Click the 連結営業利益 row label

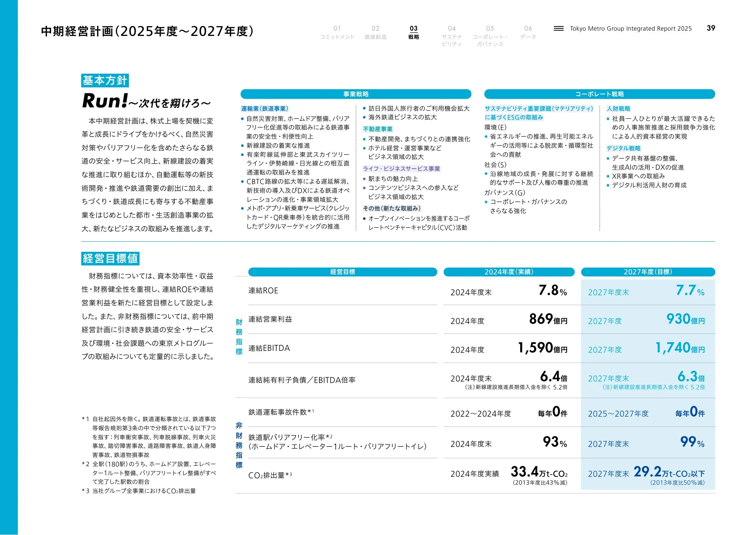pos(270,319)
